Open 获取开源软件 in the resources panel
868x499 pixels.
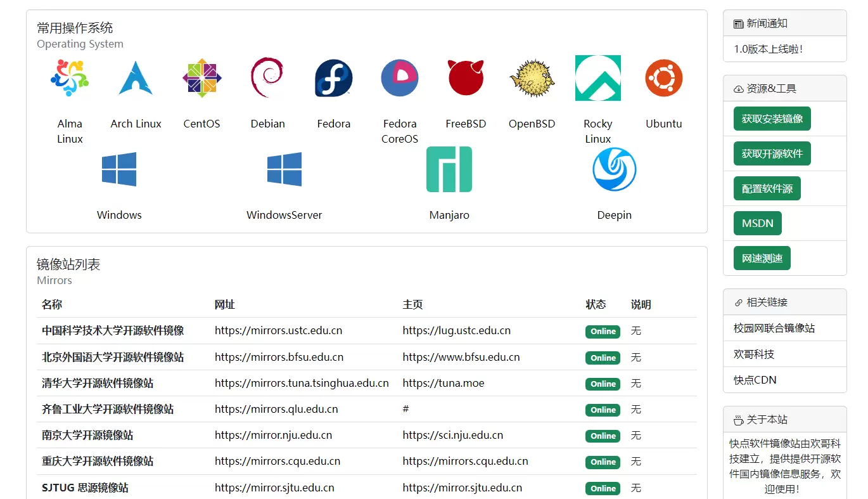(x=772, y=153)
